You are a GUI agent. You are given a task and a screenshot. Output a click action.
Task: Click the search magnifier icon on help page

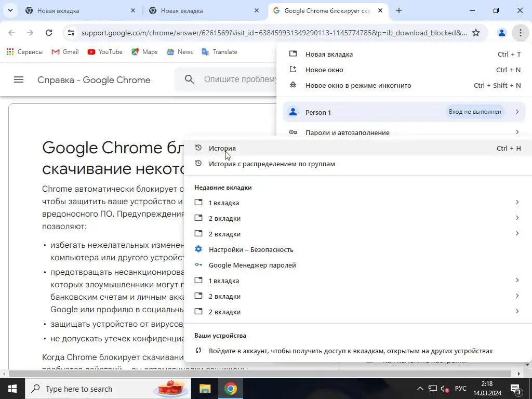click(x=189, y=79)
